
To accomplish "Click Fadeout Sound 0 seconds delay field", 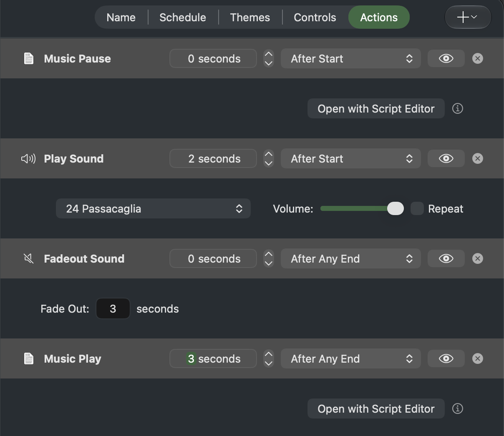I will coord(213,258).
